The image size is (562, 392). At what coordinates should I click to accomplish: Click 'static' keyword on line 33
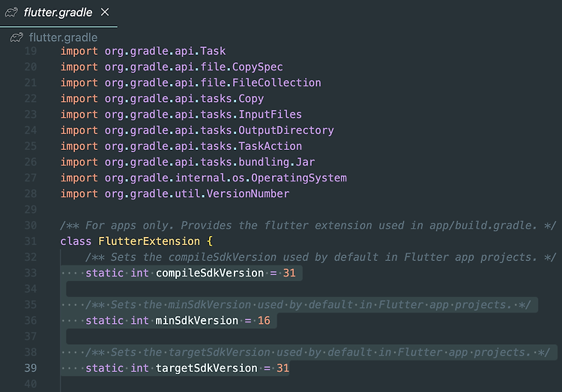104,273
